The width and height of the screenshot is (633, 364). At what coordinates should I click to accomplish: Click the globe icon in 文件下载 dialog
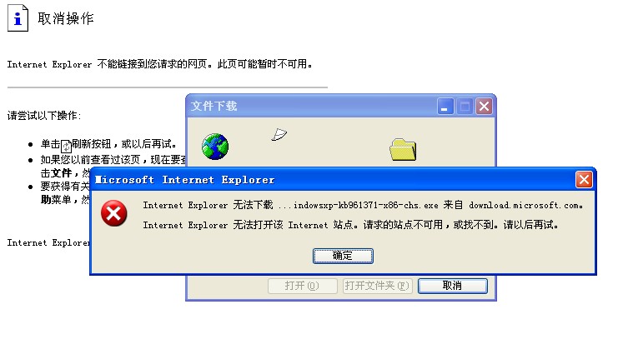215,147
